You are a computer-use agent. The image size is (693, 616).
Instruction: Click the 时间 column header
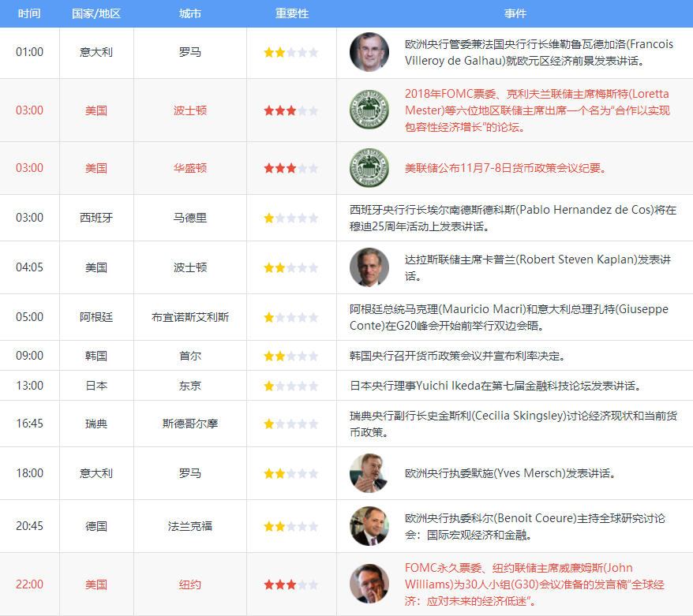coord(29,13)
